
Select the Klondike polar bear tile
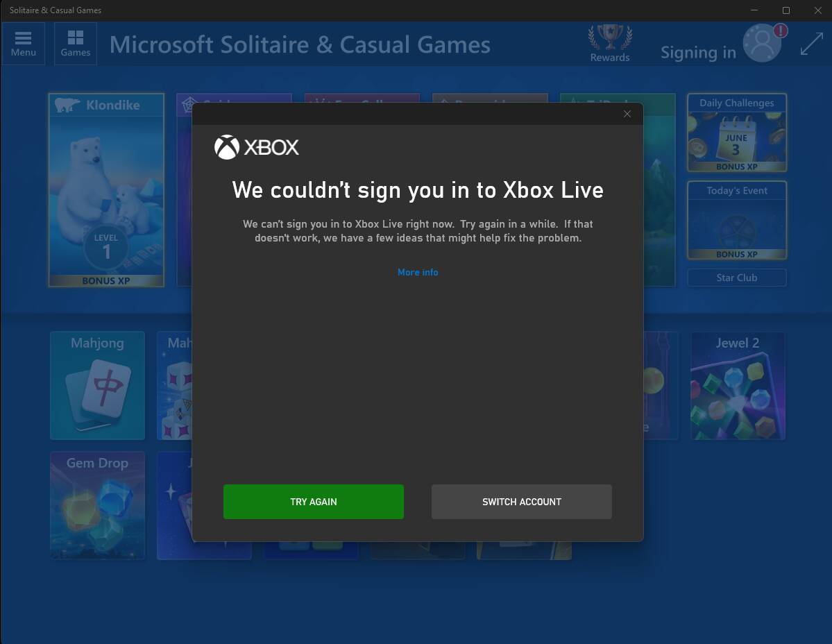(106, 190)
